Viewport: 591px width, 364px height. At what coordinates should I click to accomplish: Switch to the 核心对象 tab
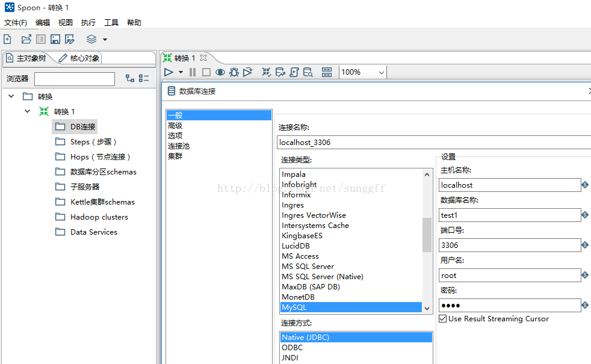(x=79, y=58)
